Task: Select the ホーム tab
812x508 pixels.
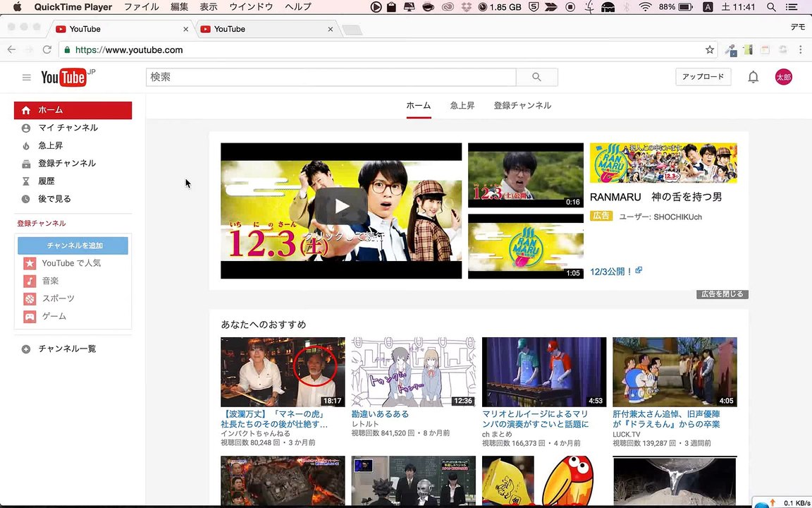Action: [419, 106]
